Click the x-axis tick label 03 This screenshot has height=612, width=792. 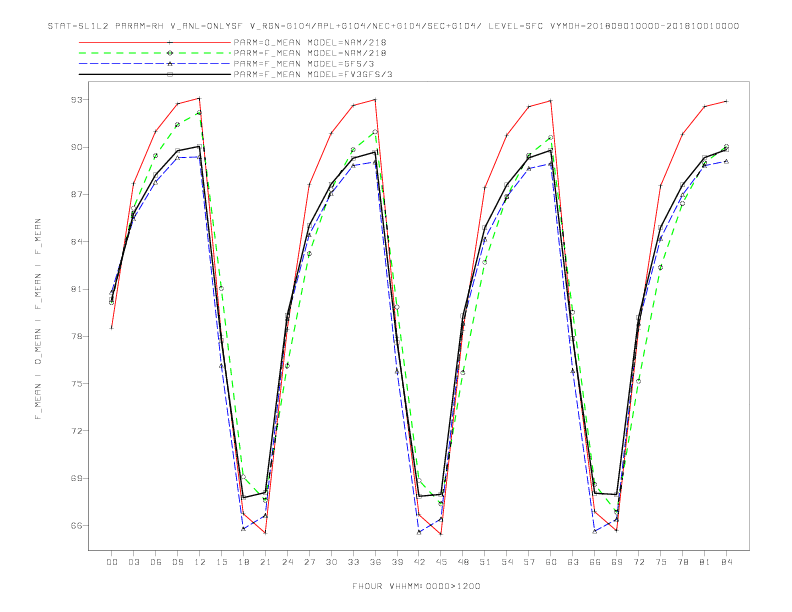[133, 562]
